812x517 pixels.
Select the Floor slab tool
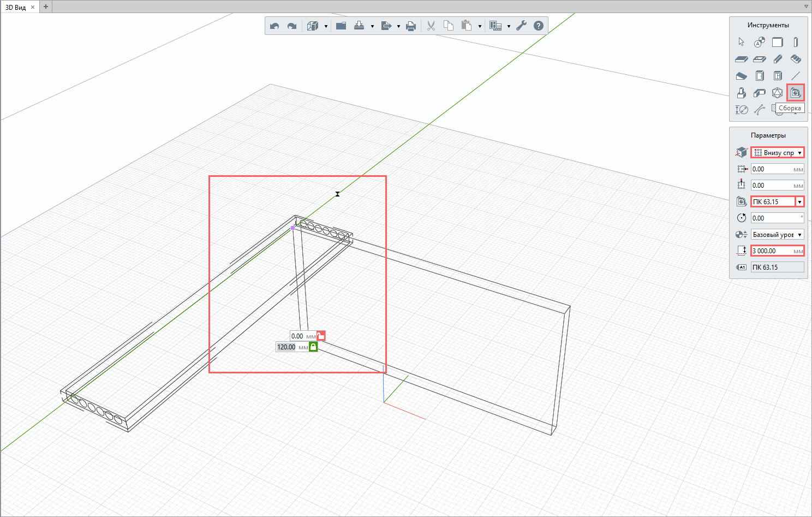tap(741, 59)
